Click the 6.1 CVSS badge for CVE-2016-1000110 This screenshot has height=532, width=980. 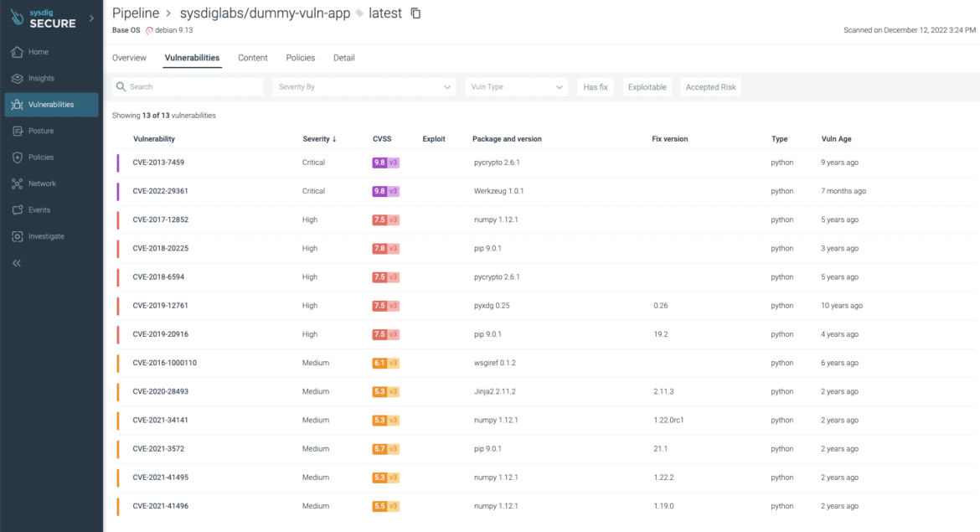pos(385,363)
